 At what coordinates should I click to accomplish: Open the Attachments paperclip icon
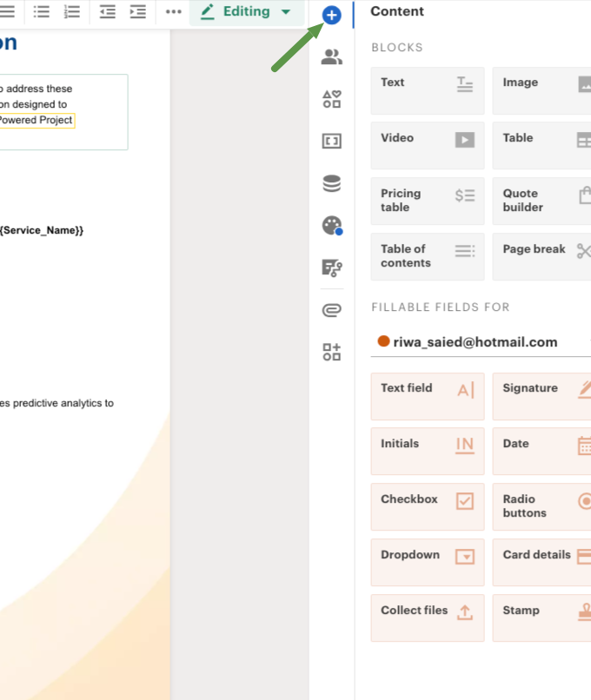tap(331, 310)
